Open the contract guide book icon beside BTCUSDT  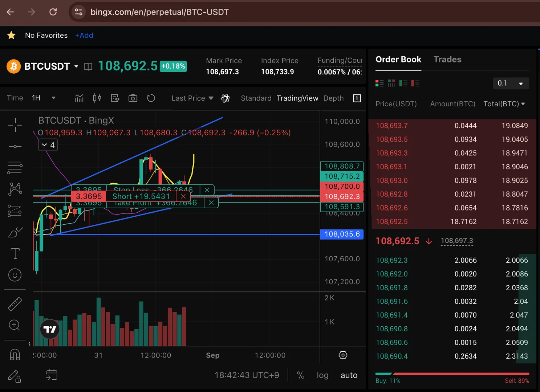tap(88, 66)
